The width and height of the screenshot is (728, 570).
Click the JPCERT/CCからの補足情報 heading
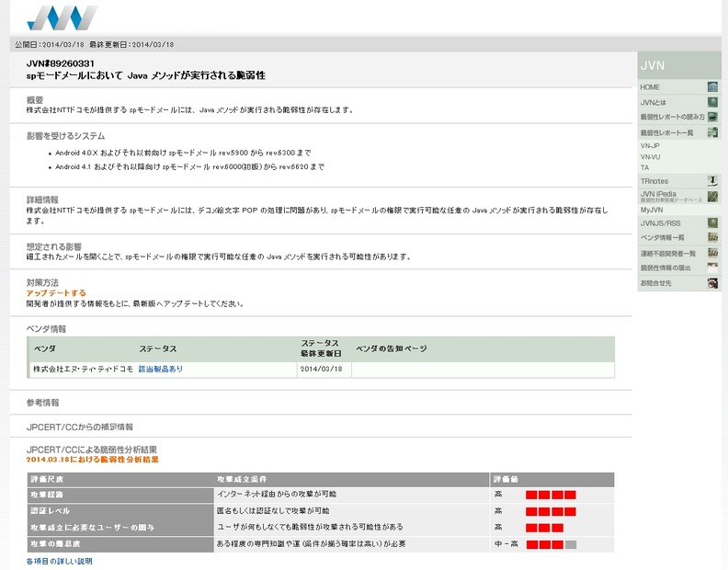coord(80,427)
